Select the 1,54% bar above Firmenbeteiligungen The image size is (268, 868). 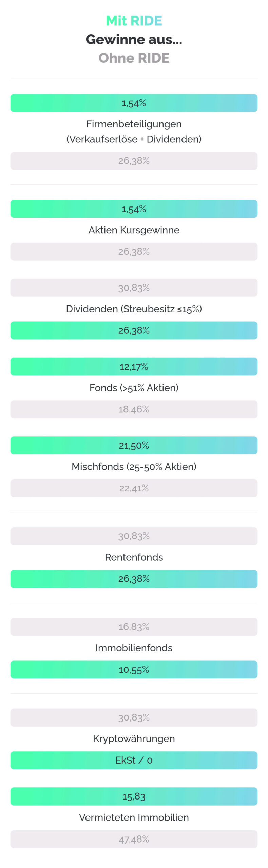[x=134, y=103]
